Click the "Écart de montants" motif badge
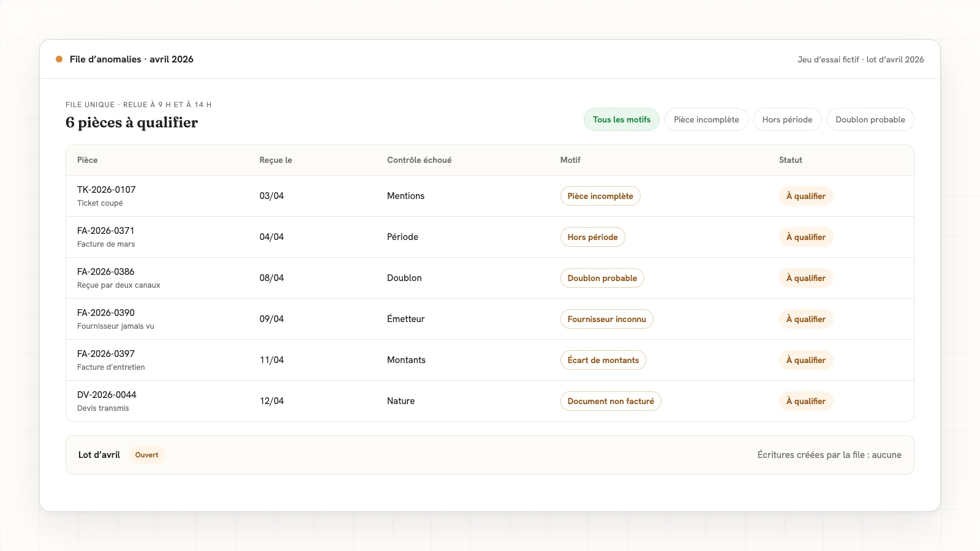Viewport: 980px width, 551px height. pos(603,360)
